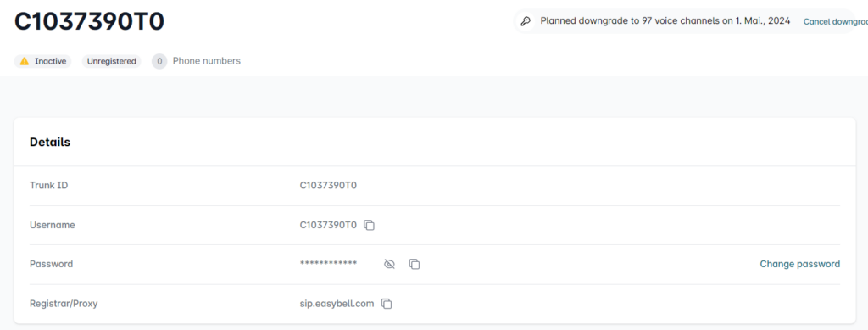Open the Phone numbers section
868x330 pixels.
[x=207, y=61]
